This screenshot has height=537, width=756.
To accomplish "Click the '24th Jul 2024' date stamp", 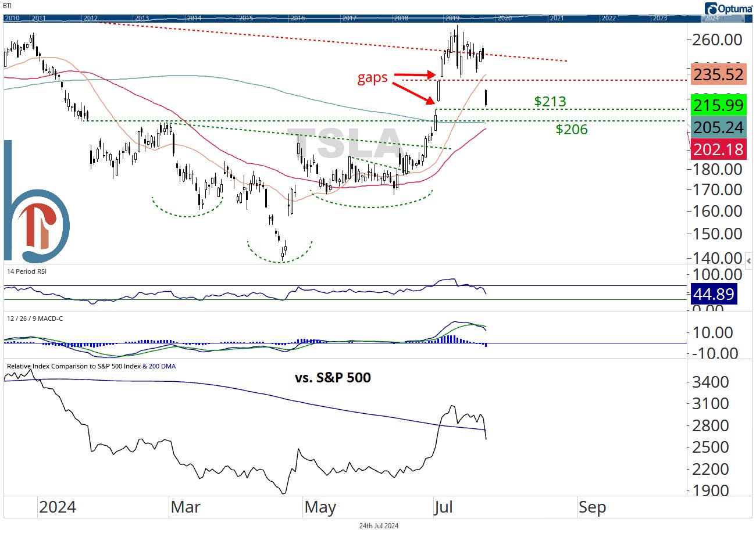I will point(379,526).
